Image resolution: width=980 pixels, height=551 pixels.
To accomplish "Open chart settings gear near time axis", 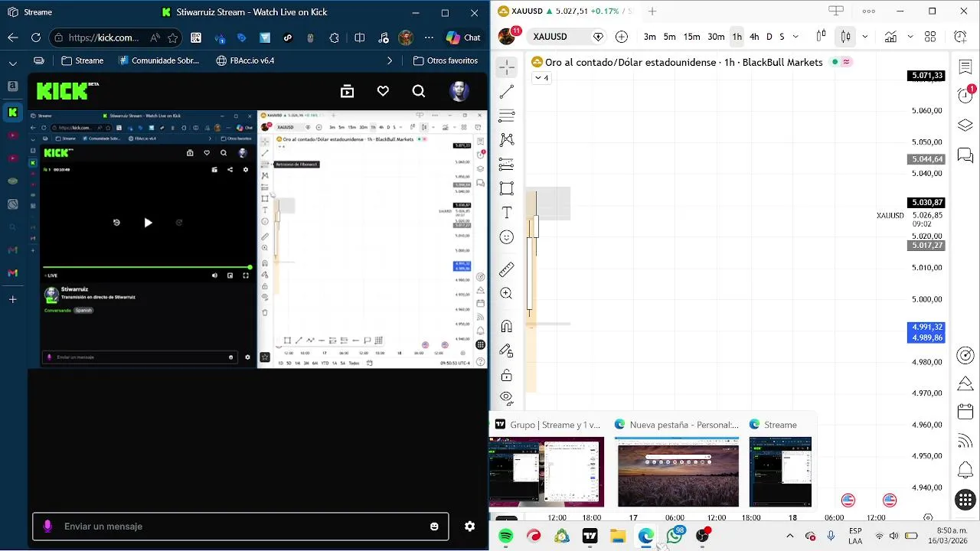I will tap(928, 518).
